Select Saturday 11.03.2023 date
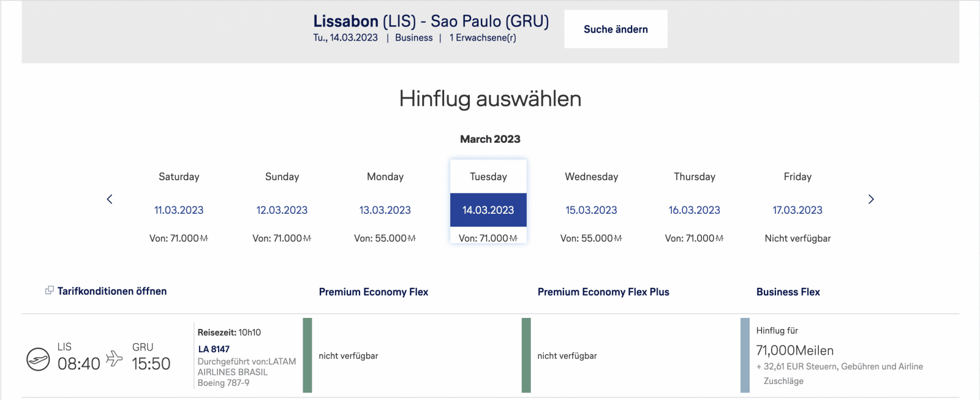The height and width of the screenshot is (400, 980). [x=179, y=210]
